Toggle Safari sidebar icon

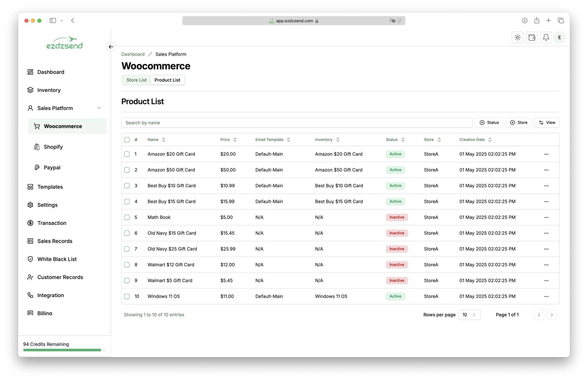pyautogui.click(x=53, y=20)
